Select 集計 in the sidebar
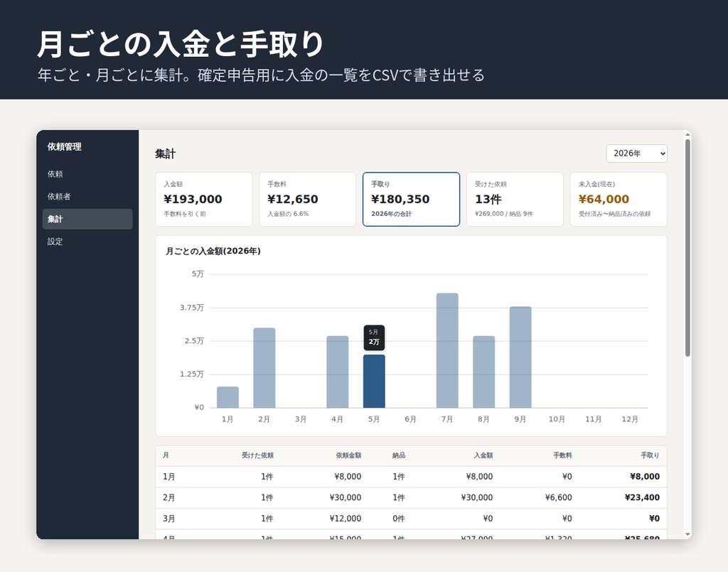 pyautogui.click(x=87, y=219)
